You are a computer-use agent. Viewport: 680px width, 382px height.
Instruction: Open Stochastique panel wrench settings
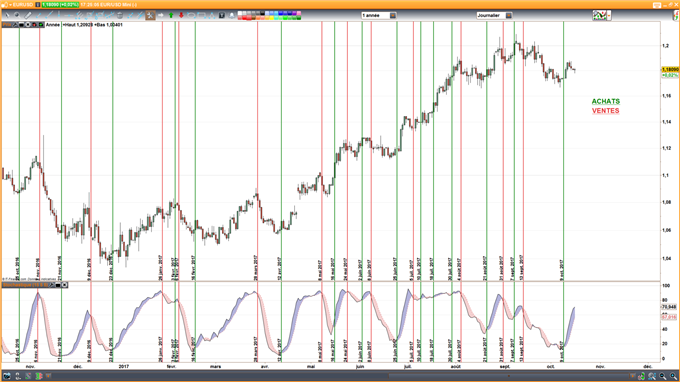[52, 285]
